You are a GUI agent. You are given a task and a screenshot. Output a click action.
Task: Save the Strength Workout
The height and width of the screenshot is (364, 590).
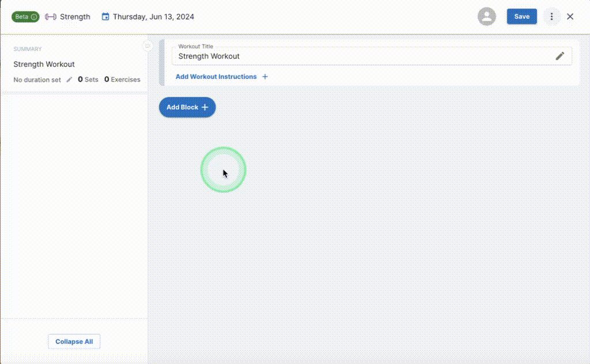(521, 17)
